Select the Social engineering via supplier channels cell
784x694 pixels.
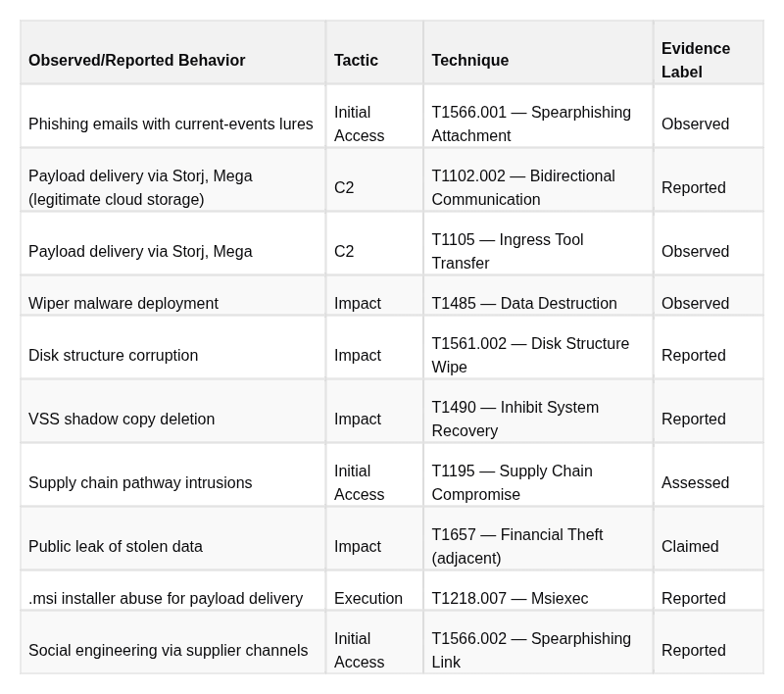pyautogui.click(x=173, y=642)
